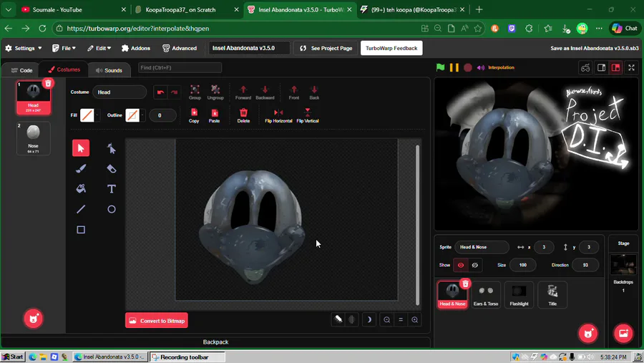
Task: Send selection to Back
Action: (314, 92)
